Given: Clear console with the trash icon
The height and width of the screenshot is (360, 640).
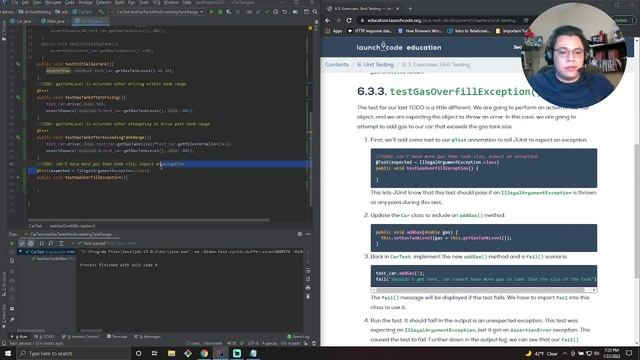Looking at the screenshot, I should point(308,296).
